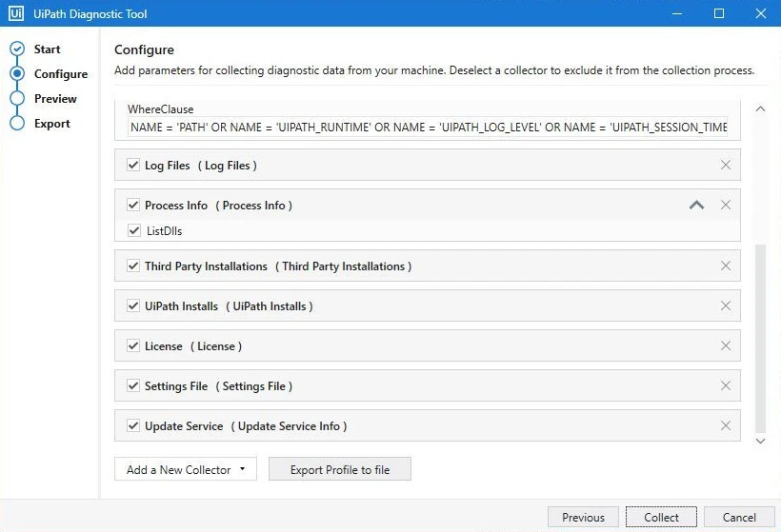The width and height of the screenshot is (781, 532).
Task: Uncheck the Process Info collector checkbox
Action: click(133, 205)
